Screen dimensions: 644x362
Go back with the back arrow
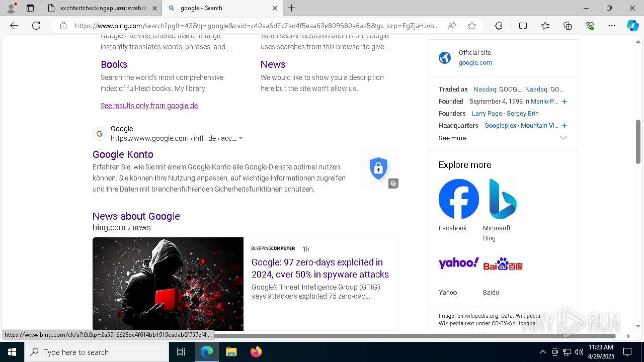coord(14,26)
